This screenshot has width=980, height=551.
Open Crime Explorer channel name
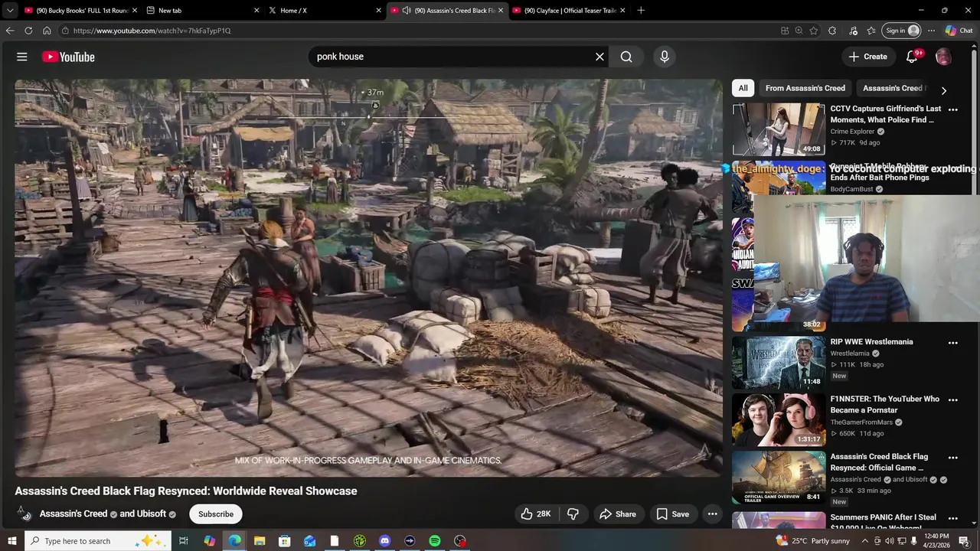tap(852, 132)
